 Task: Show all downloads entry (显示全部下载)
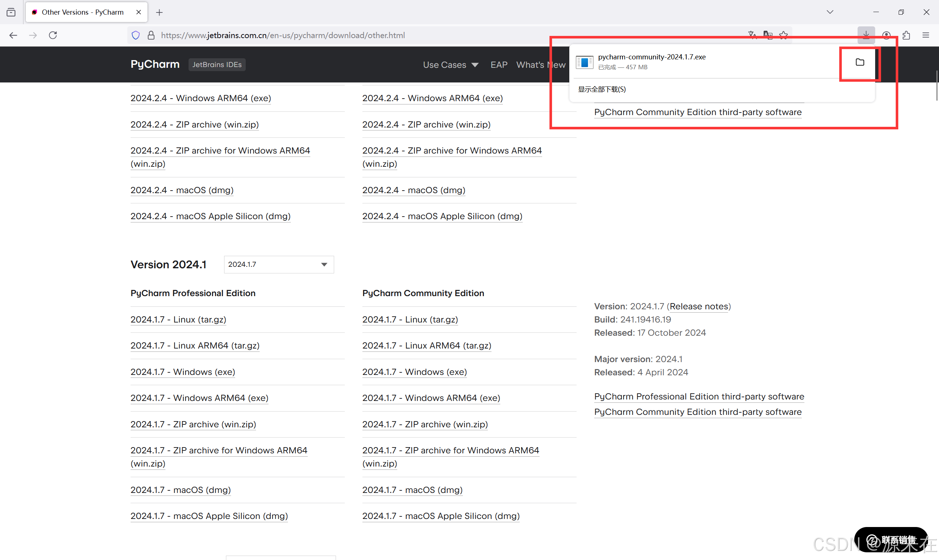pos(602,89)
